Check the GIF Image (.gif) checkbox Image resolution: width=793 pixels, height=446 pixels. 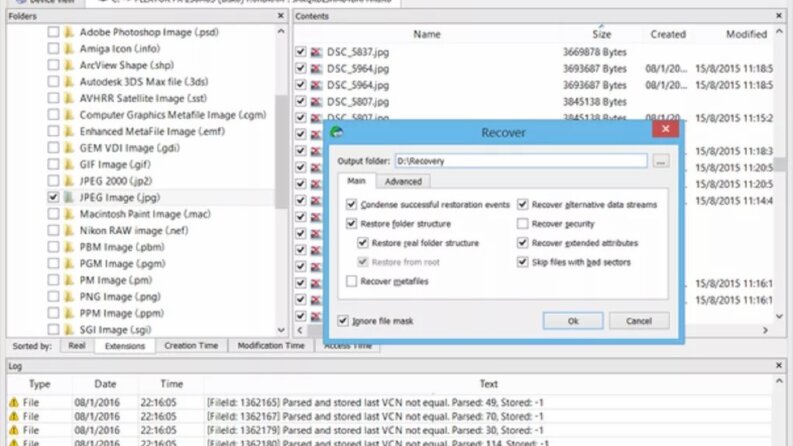53,164
